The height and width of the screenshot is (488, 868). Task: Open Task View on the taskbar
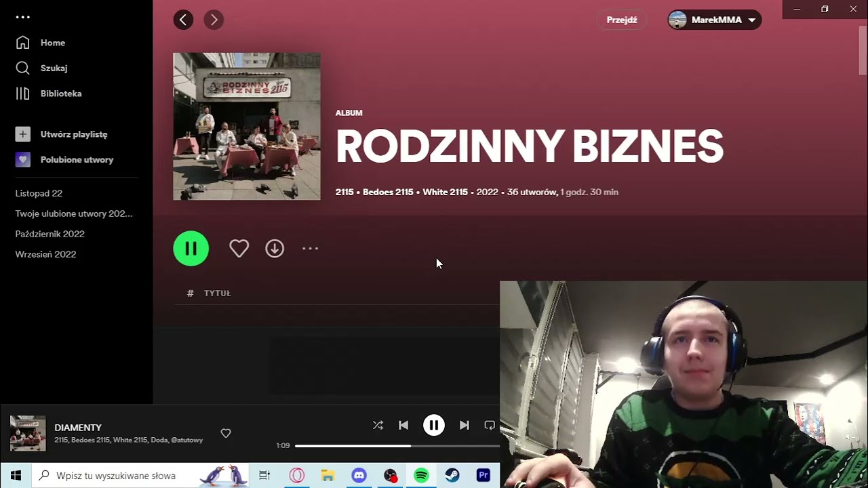(264, 475)
